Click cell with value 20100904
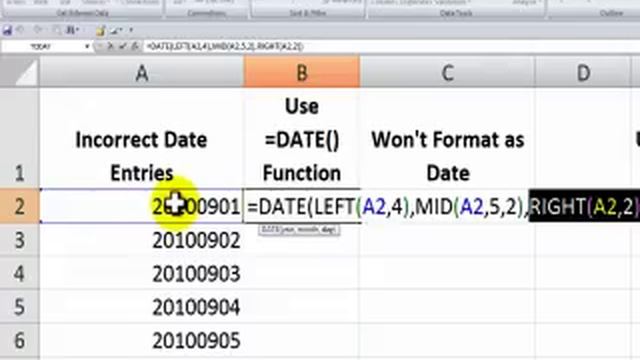The width and height of the screenshot is (640, 360). click(142, 306)
